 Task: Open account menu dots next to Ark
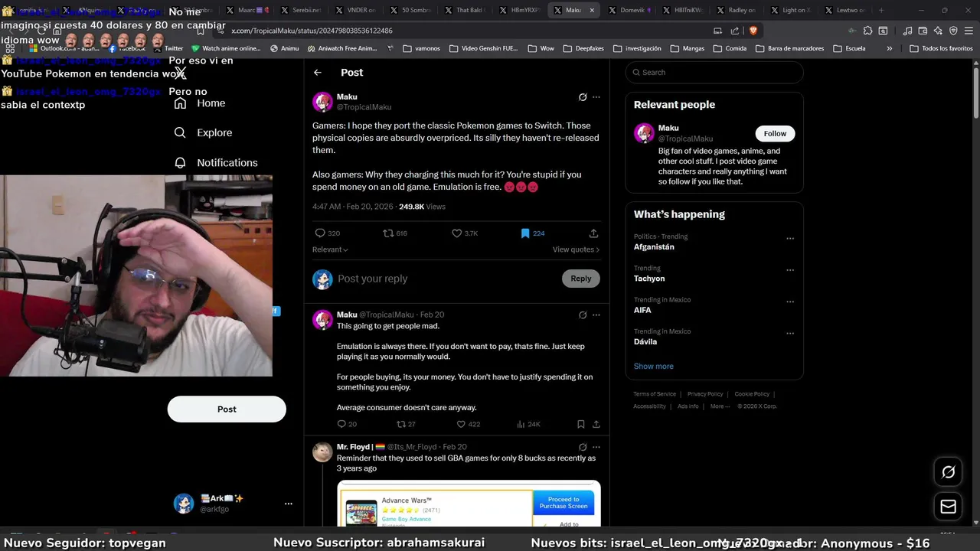289,504
